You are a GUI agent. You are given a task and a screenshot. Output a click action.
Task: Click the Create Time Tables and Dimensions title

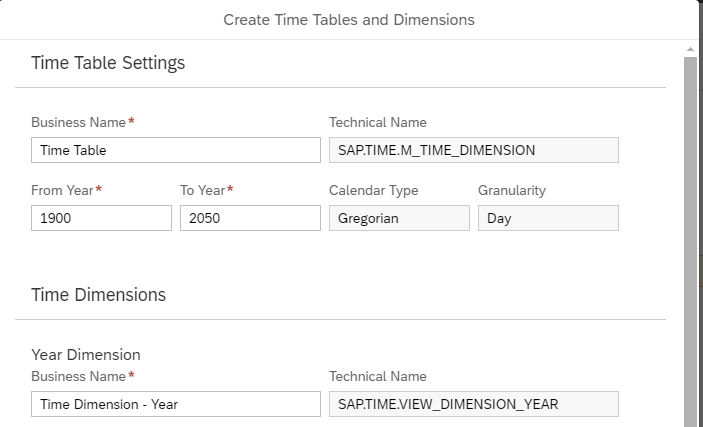(349, 20)
